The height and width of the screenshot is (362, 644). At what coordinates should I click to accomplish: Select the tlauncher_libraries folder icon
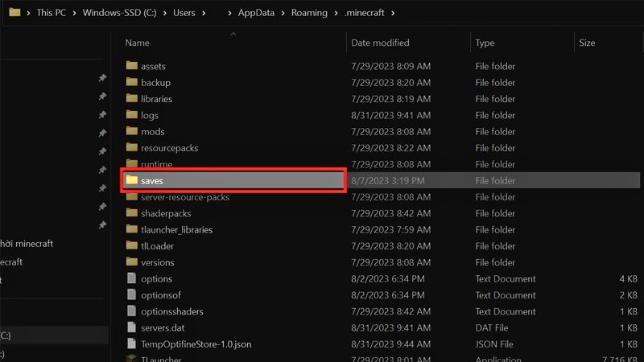coord(132,229)
